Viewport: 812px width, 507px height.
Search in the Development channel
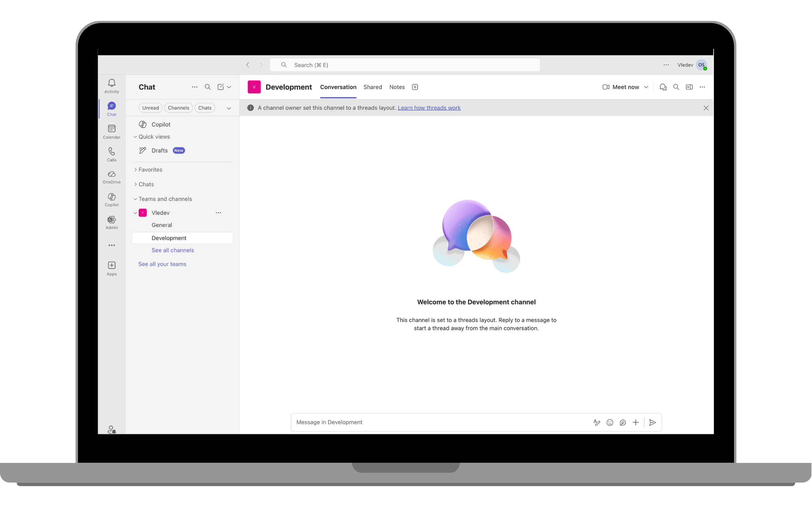(676, 87)
